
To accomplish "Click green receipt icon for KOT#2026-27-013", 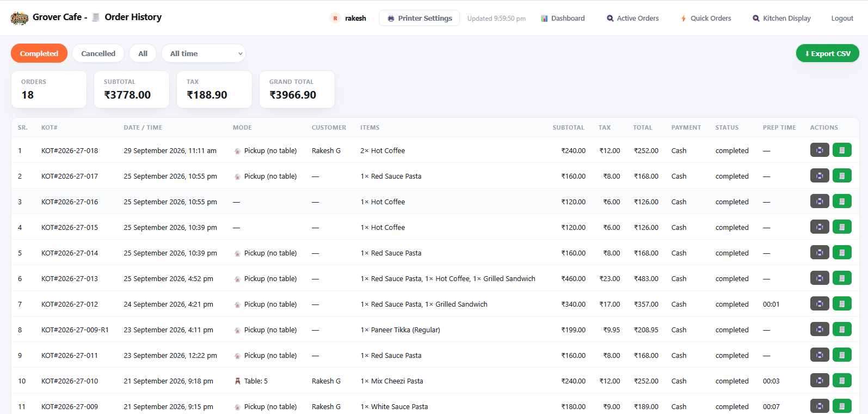I will click(x=842, y=278).
